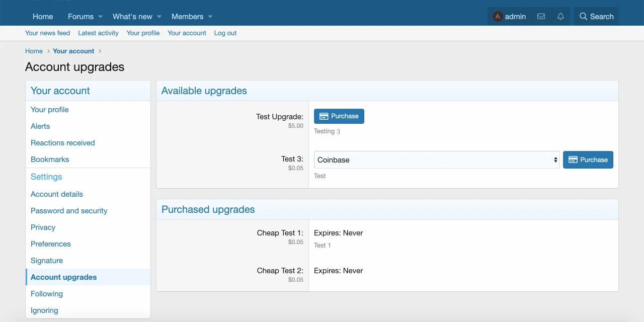Expand the Members menu arrow
The height and width of the screenshot is (322, 644).
210,17
